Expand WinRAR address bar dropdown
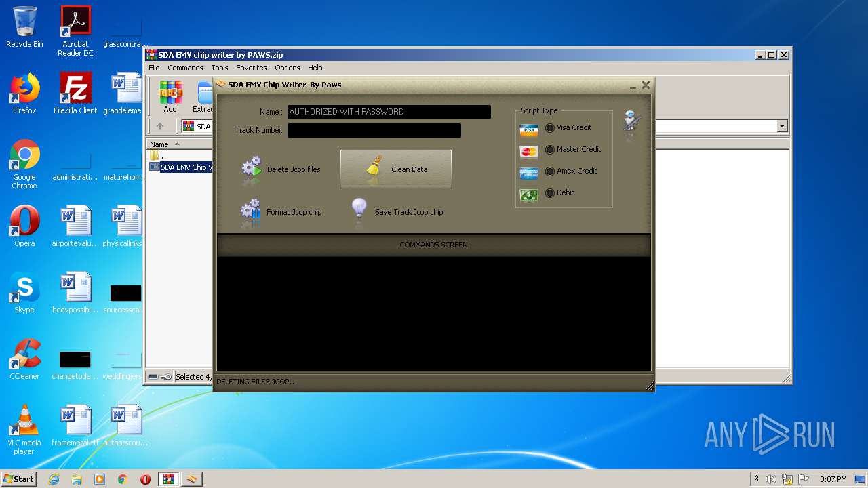The image size is (868, 488). point(782,126)
